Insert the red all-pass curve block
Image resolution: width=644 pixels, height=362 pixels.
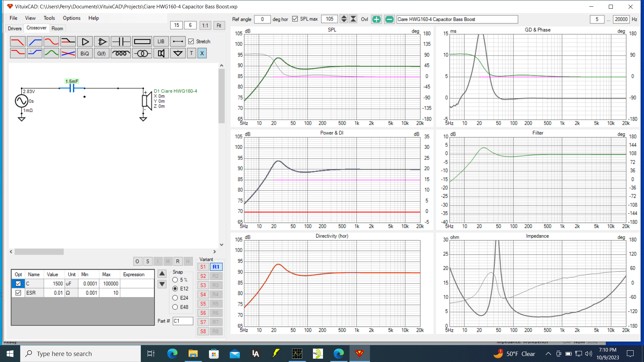point(51,42)
